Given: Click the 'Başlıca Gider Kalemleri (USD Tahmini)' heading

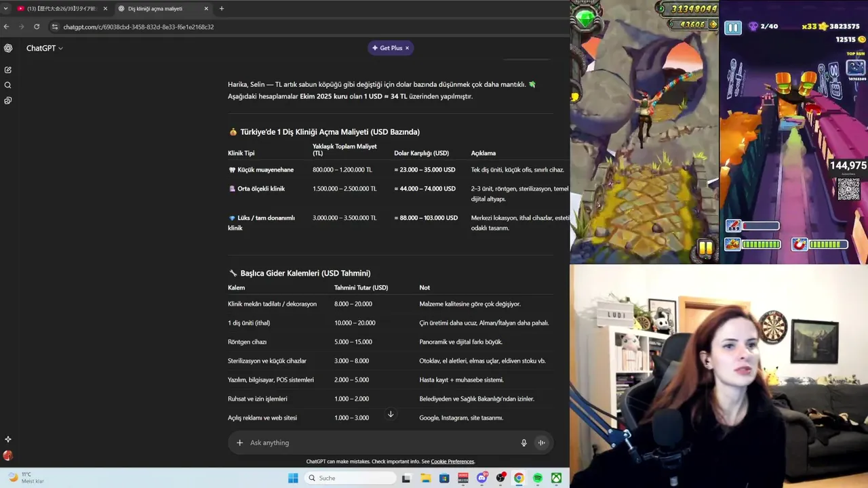Looking at the screenshot, I should tap(305, 273).
